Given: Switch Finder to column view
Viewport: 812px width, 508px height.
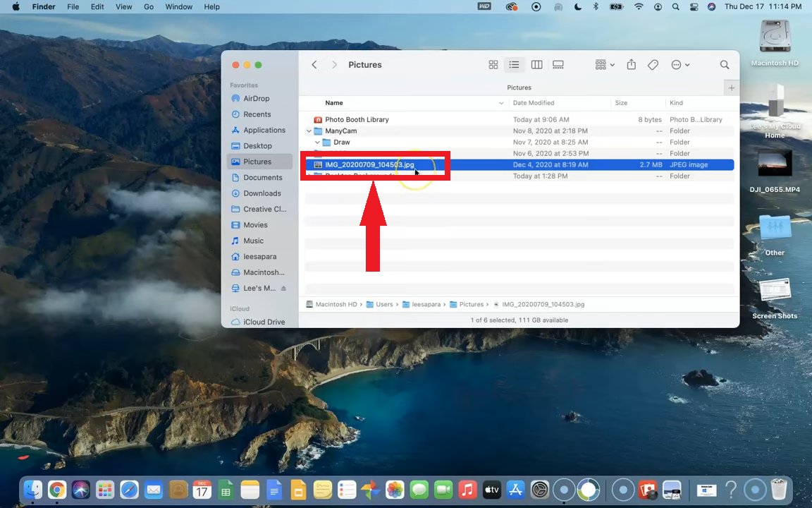Looking at the screenshot, I should coord(536,65).
